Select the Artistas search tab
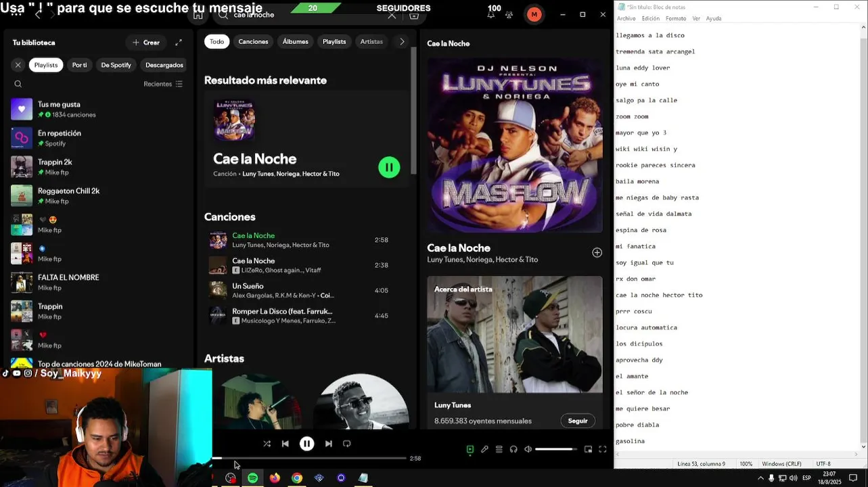This screenshot has height=487, width=868. 371,41
